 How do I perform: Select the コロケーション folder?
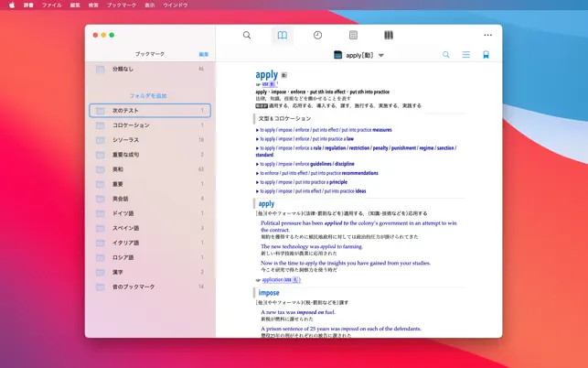tap(150, 125)
